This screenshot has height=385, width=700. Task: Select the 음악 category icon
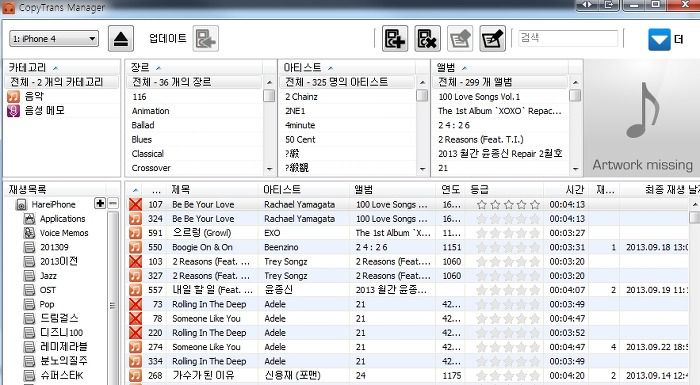pyautogui.click(x=13, y=96)
